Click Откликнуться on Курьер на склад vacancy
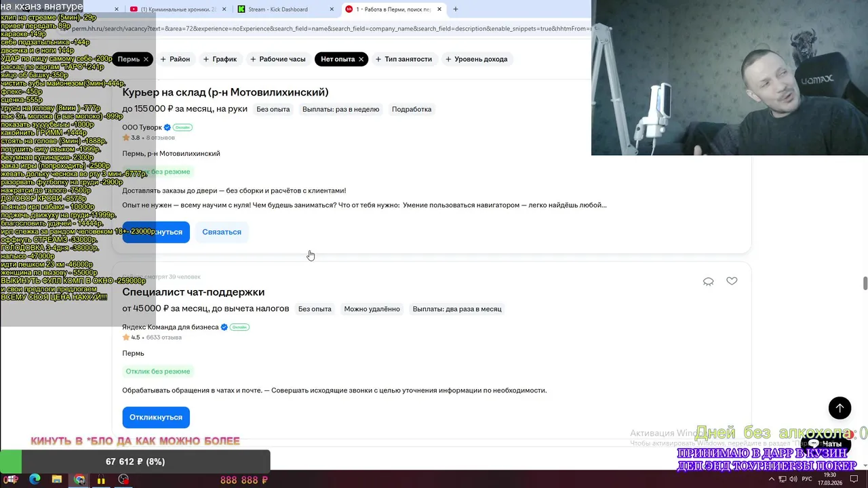Image resolution: width=868 pixels, height=488 pixels. tap(156, 232)
